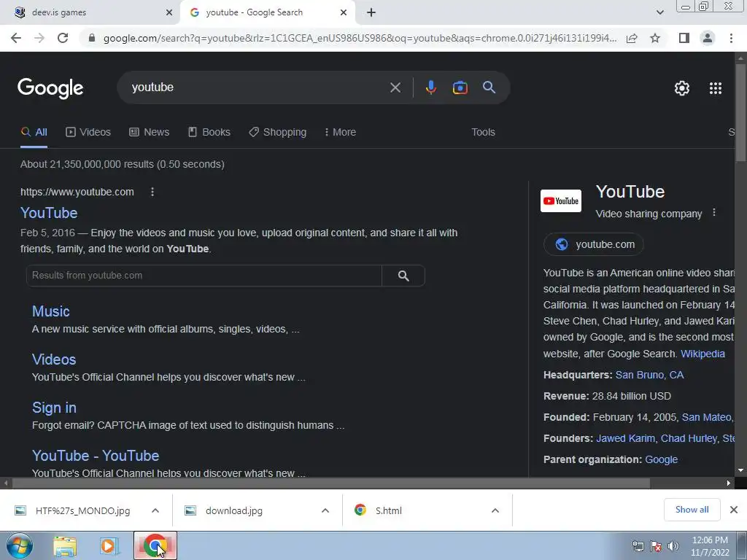Start voice search with microphone
The image size is (747, 560).
pos(430,87)
